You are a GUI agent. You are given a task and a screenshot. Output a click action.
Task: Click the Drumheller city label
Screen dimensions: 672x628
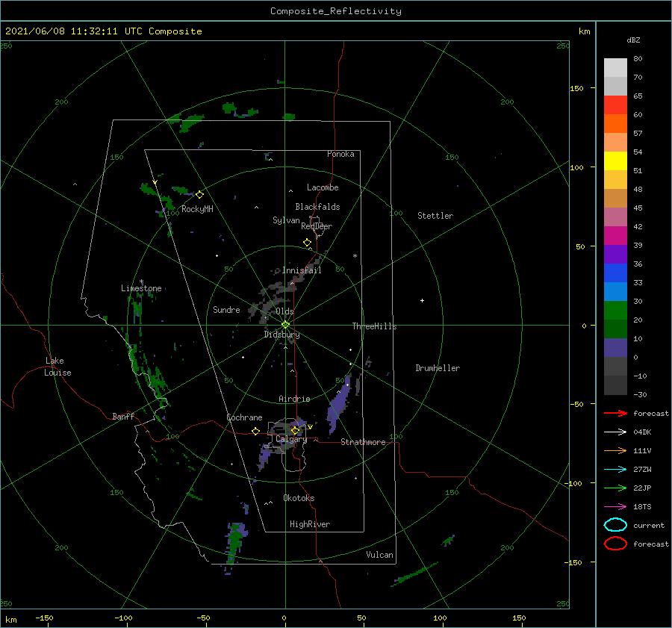point(438,368)
